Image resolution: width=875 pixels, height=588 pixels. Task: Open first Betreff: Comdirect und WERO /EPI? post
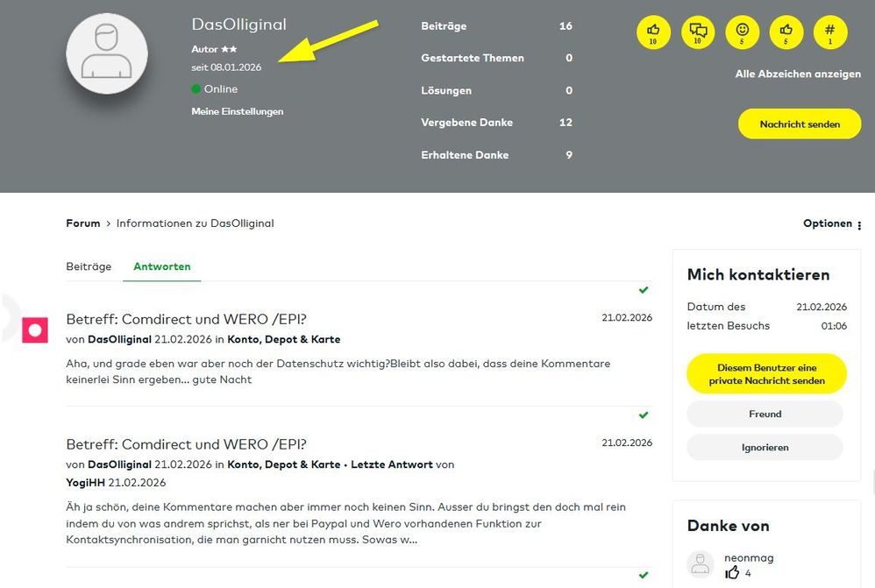[x=187, y=319]
